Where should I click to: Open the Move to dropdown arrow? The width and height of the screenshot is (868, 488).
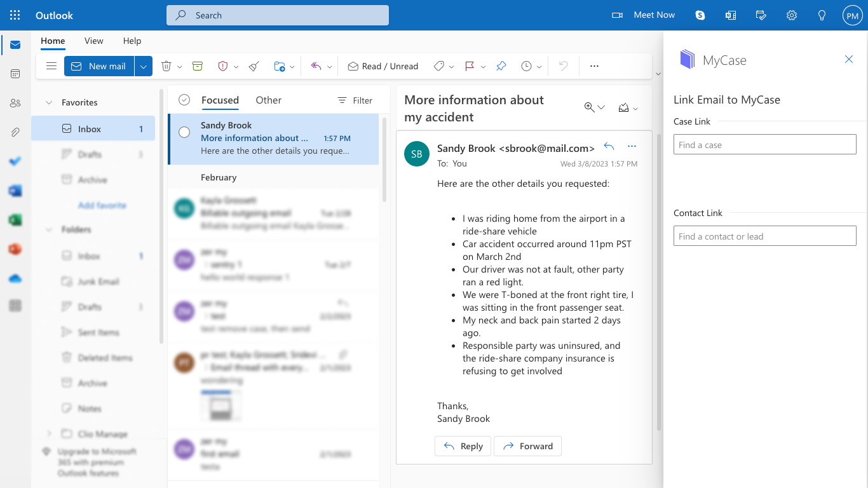(292, 67)
